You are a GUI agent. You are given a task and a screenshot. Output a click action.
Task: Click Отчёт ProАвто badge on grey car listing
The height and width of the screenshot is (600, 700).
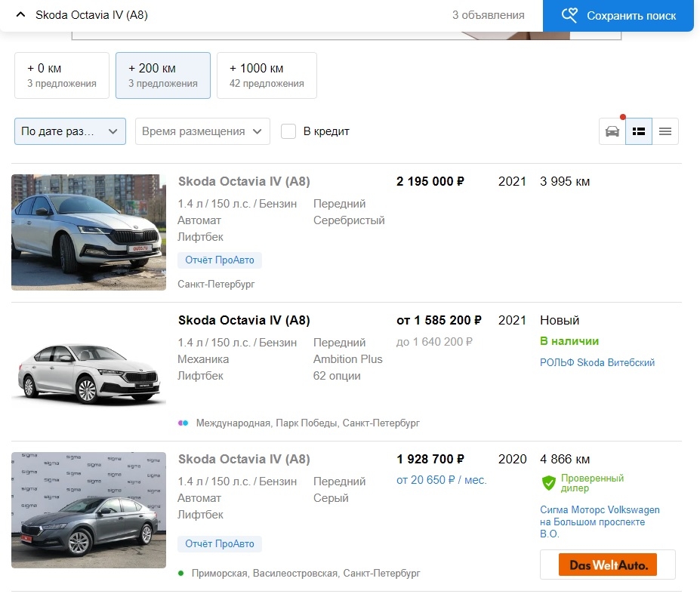click(x=220, y=544)
